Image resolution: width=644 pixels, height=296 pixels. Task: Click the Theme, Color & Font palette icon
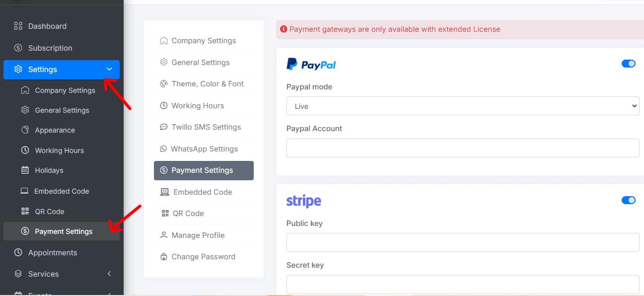163,83
